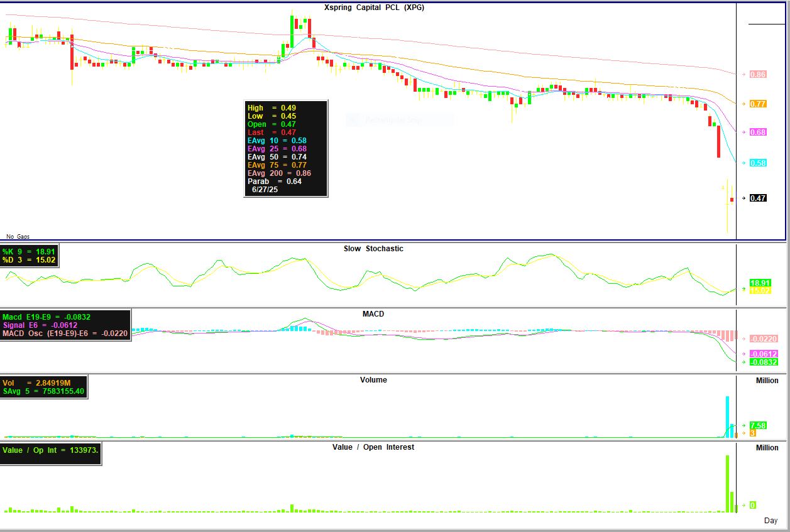The height and width of the screenshot is (532, 790).
Task: Select the EAvg 10 = 0.58 entry
Action: pos(277,141)
